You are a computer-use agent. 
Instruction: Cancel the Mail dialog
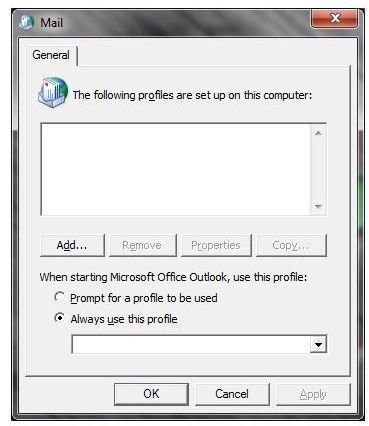coord(232,394)
